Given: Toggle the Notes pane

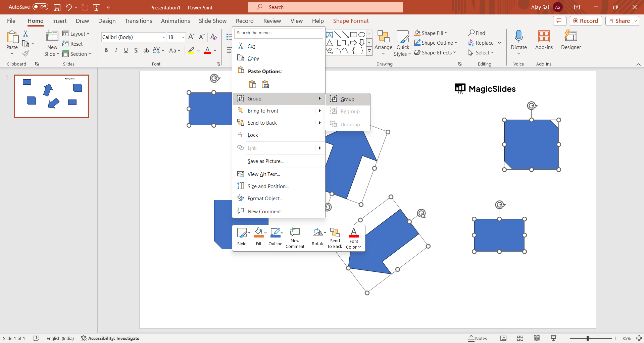Looking at the screenshot, I should coord(478,338).
